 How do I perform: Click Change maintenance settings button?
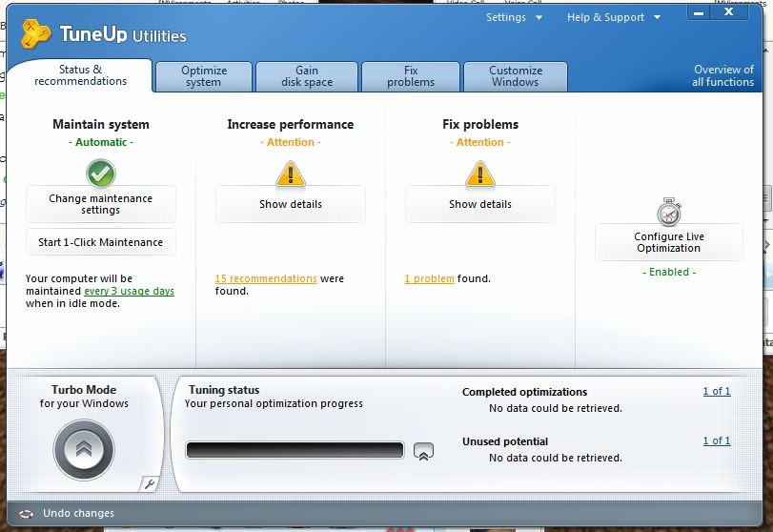click(x=101, y=204)
